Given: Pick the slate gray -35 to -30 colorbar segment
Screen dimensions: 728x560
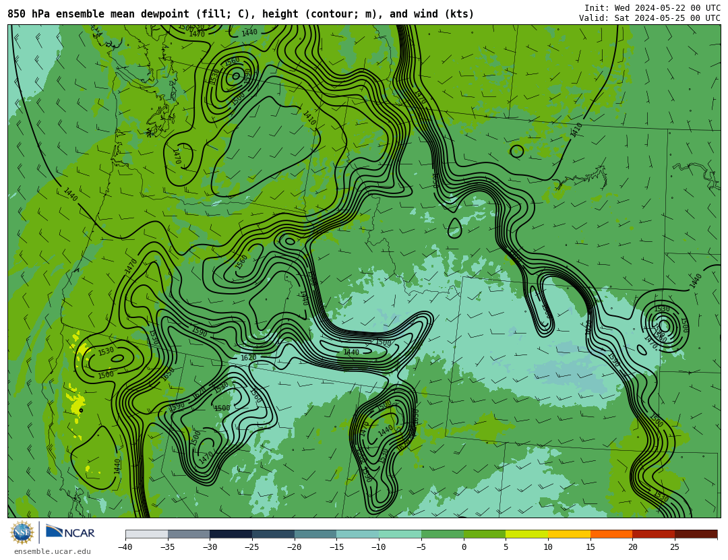Looking at the screenshot, I should [x=189, y=534].
